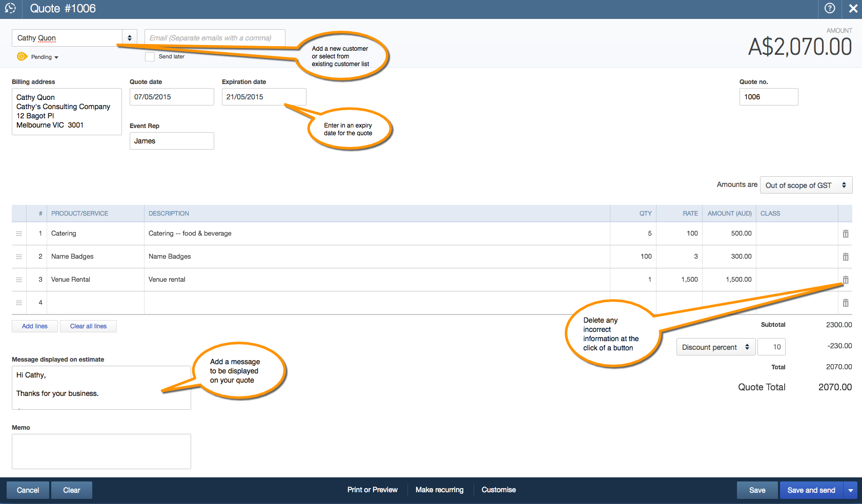Click trash icon on Venue Rental row
Image resolution: width=862 pixels, height=504 pixels.
845,280
